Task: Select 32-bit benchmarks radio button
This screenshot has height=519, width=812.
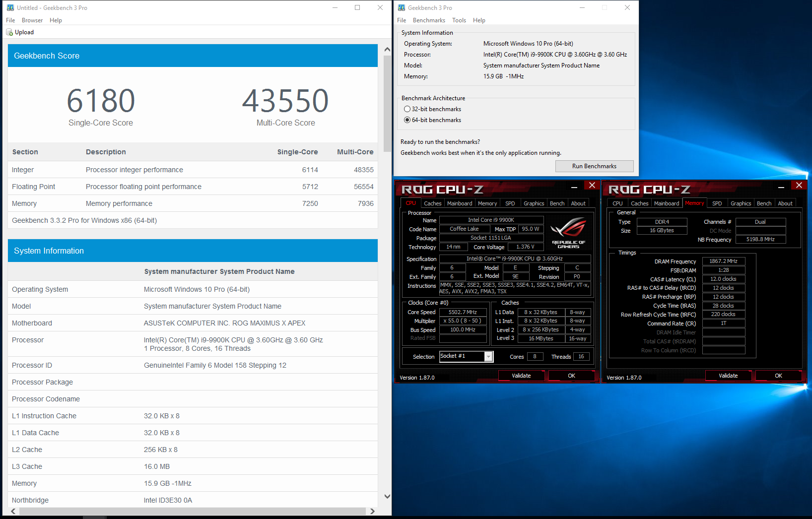Action: (x=407, y=109)
